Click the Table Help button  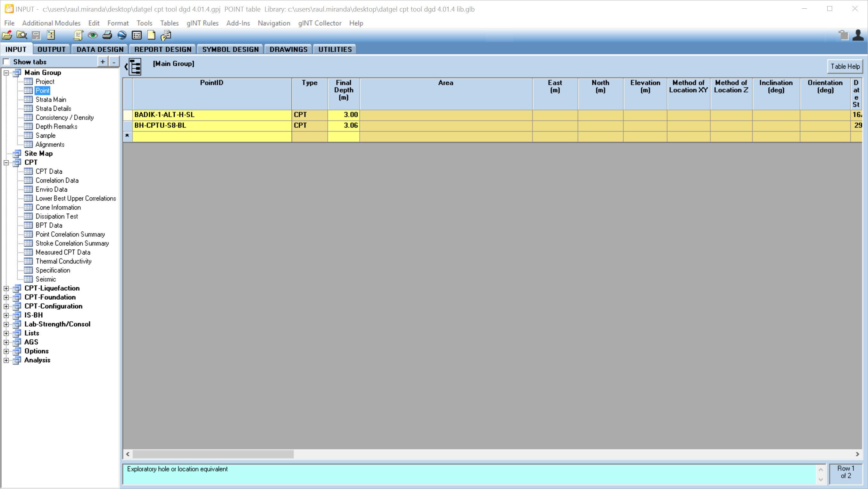845,66
